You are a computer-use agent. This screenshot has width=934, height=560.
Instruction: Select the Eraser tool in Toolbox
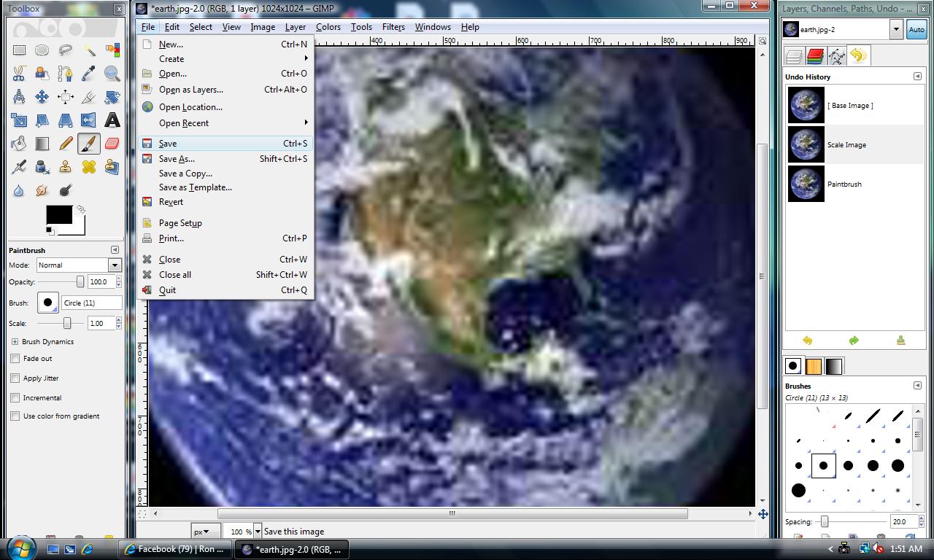[x=112, y=144]
